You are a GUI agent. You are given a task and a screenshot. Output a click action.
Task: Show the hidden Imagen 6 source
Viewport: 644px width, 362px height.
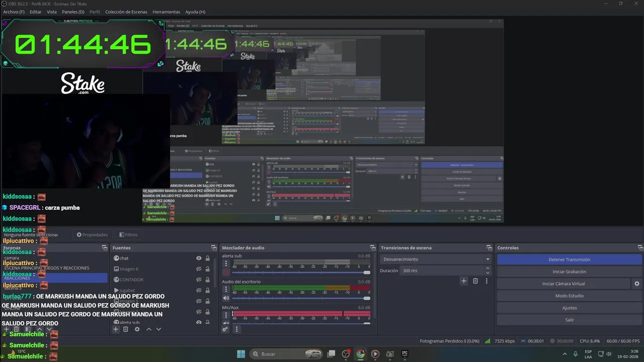click(x=199, y=269)
